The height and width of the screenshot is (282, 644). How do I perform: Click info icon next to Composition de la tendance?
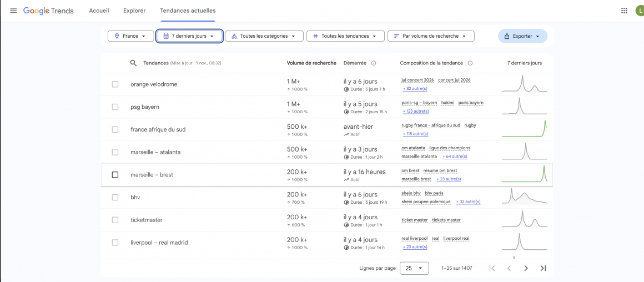pos(470,63)
